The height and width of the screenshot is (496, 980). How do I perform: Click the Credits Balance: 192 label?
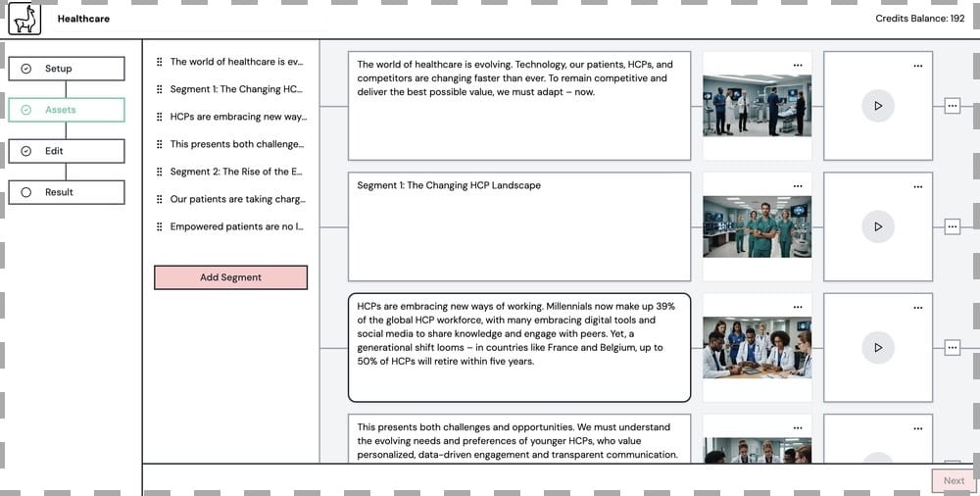(x=919, y=19)
